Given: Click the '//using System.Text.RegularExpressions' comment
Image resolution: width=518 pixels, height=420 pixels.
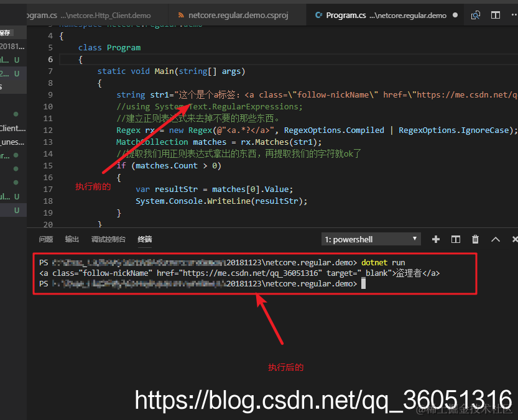Looking at the screenshot, I should 210,107.
